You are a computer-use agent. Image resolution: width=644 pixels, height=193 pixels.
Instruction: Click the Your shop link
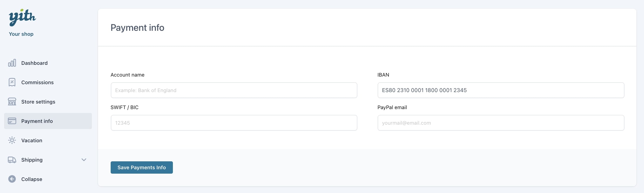21,34
